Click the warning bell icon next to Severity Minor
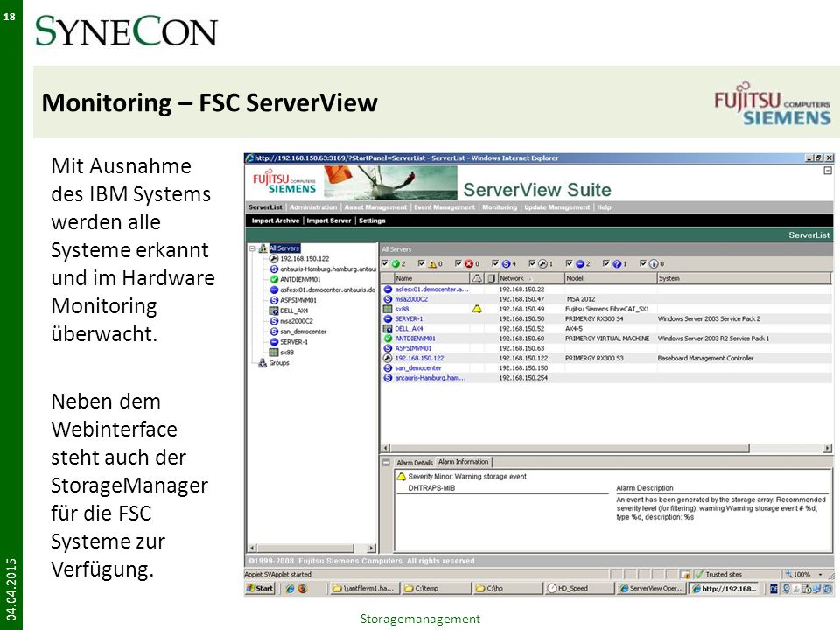 [402, 476]
